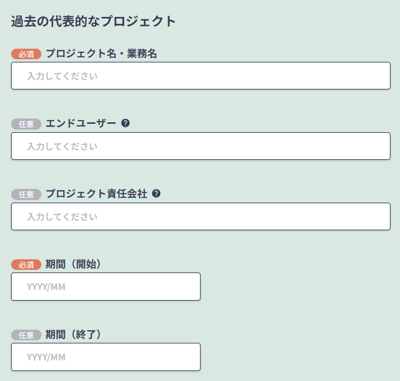Click 入力してください placeholder in project name field
Viewport: 400px width, 381px height.
pyautogui.click(x=62, y=76)
